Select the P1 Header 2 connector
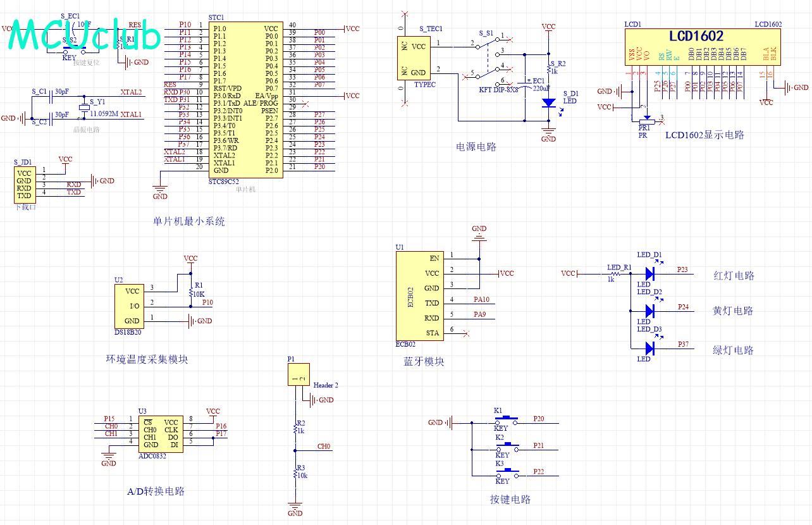 click(x=298, y=374)
